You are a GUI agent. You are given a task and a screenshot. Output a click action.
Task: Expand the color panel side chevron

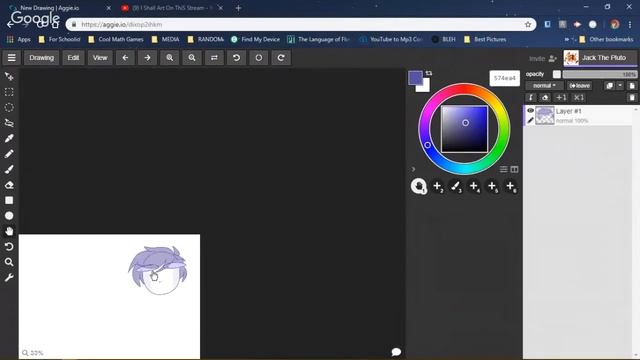[413, 169]
